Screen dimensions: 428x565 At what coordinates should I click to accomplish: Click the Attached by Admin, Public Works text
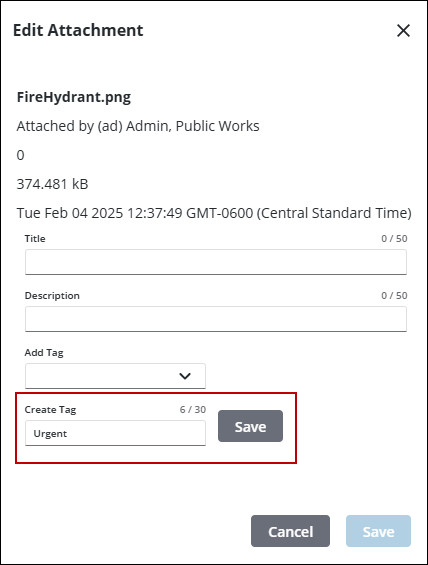(138, 126)
